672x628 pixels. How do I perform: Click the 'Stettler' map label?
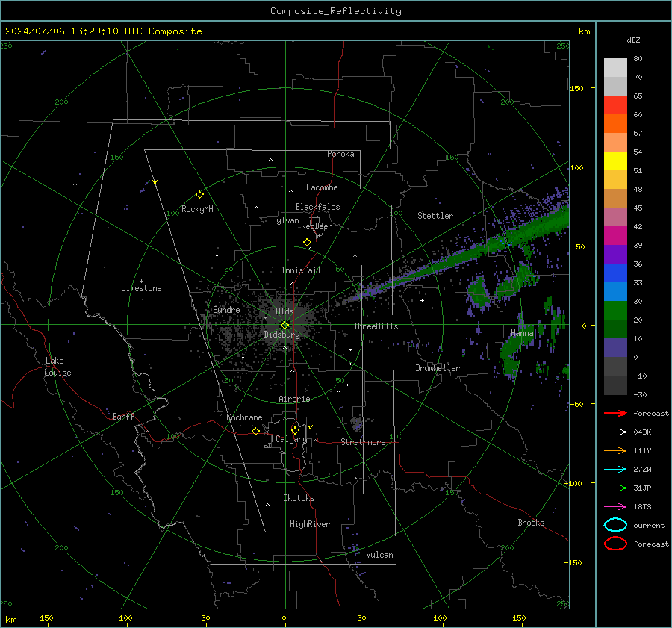435,216
